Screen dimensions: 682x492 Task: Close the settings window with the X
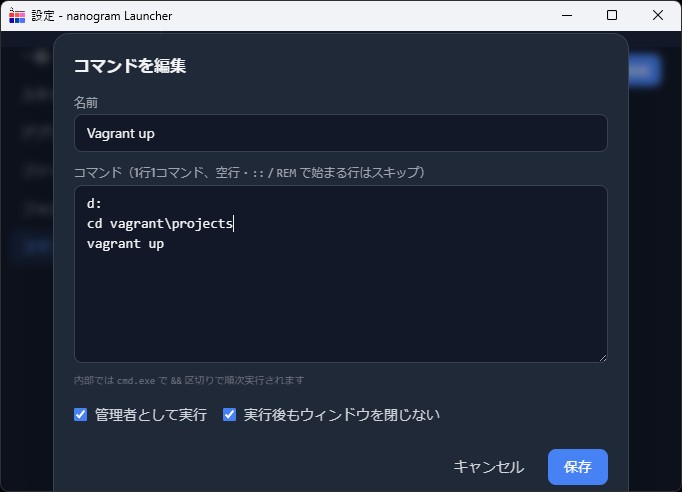click(x=658, y=15)
